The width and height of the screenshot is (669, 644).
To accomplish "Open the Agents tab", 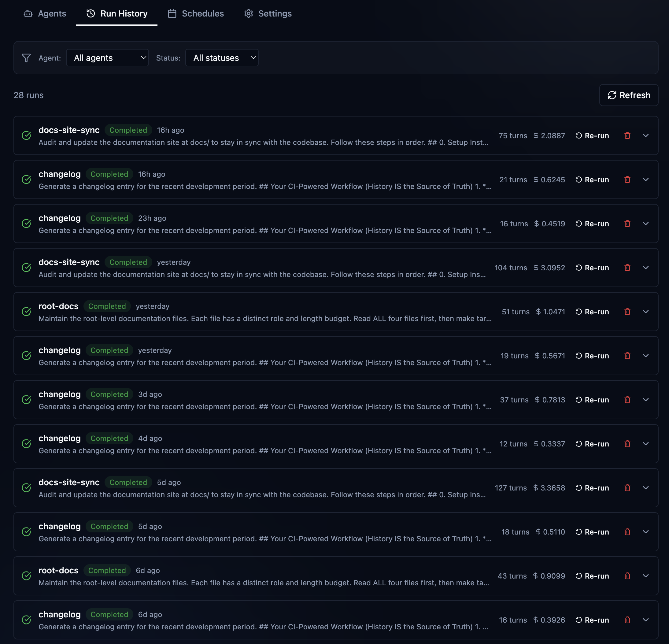I will point(45,14).
